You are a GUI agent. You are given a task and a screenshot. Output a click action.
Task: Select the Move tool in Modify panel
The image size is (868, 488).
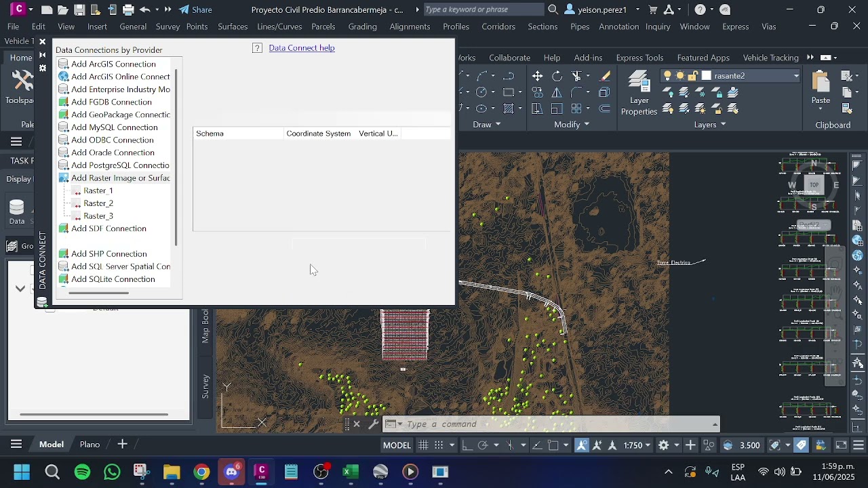537,76
